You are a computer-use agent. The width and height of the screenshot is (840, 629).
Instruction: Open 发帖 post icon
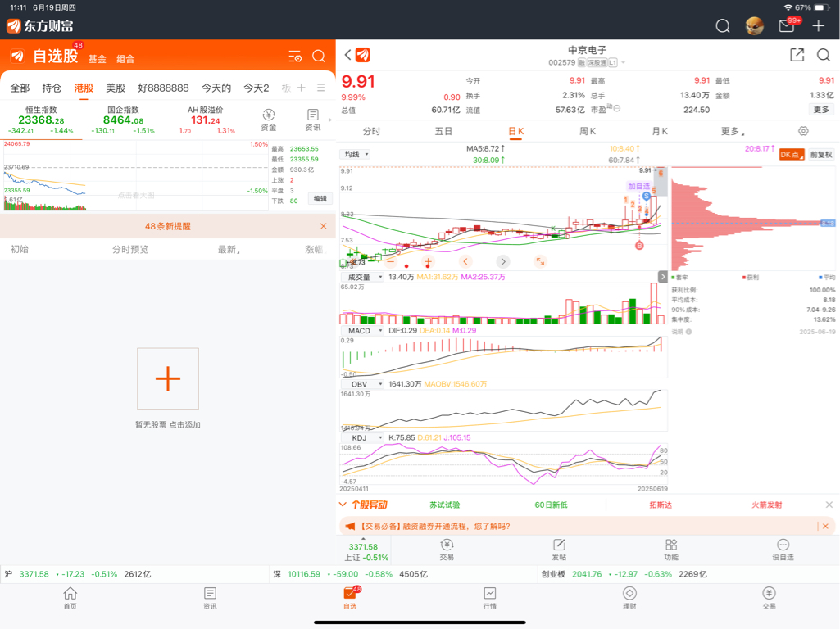pyautogui.click(x=559, y=550)
